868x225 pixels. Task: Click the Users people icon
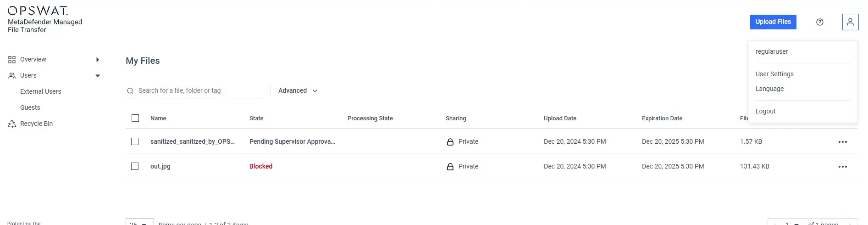pyautogui.click(x=12, y=76)
